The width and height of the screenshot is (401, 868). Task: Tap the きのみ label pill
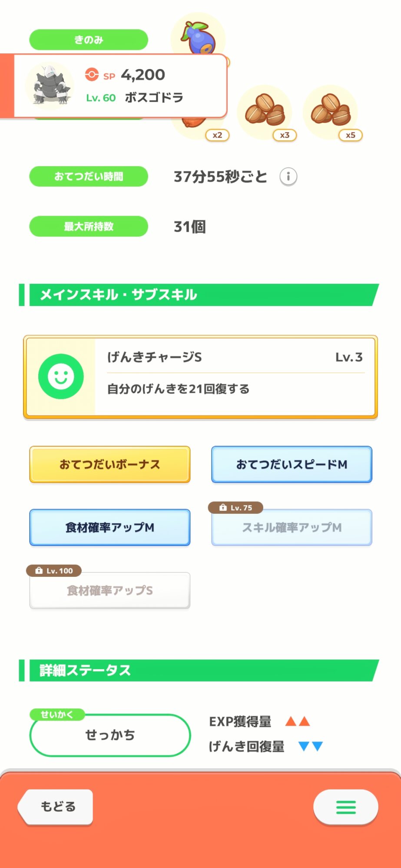pos(89,40)
